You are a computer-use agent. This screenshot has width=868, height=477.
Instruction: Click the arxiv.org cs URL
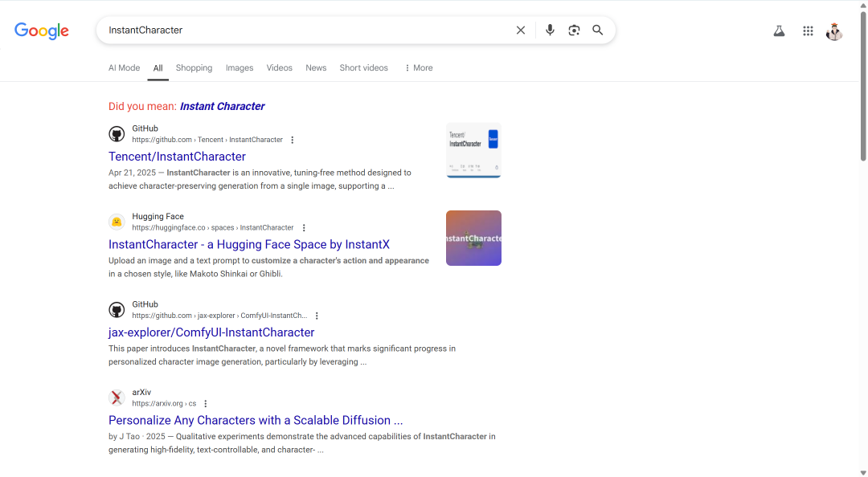point(164,404)
